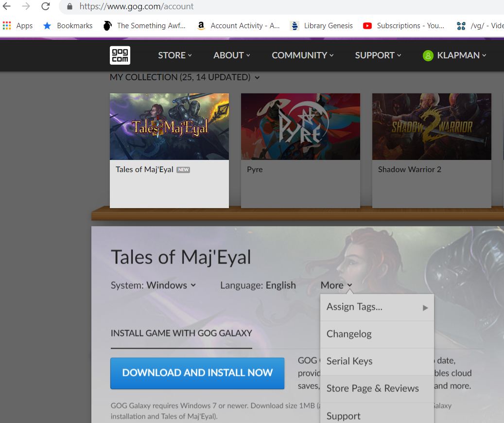This screenshot has width=504, height=423.
Task: Open the Apps bookmark label
Action: point(24,26)
